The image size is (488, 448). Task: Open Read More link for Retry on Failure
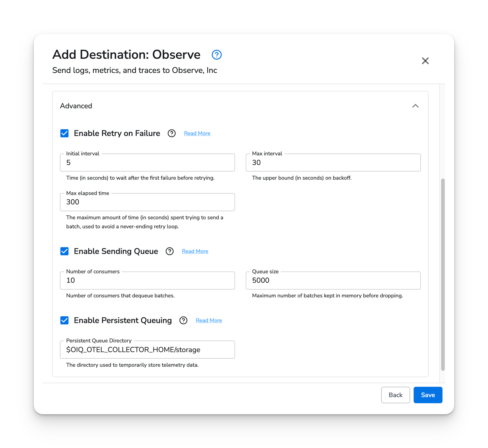point(197,133)
